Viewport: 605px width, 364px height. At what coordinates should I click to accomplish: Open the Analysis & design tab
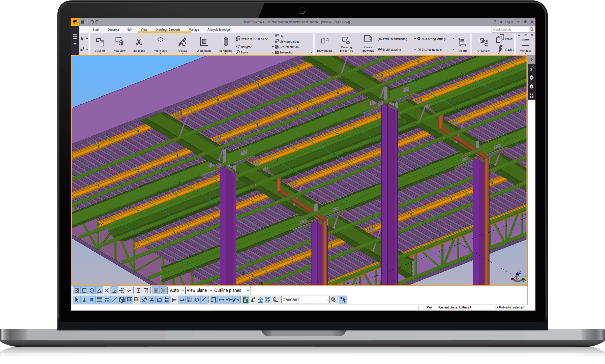tap(219, 29)
